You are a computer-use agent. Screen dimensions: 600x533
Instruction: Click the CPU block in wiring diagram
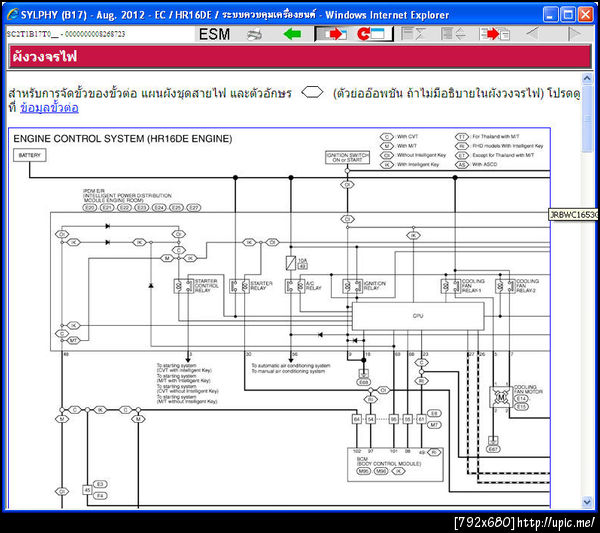[x=418, y=316]
